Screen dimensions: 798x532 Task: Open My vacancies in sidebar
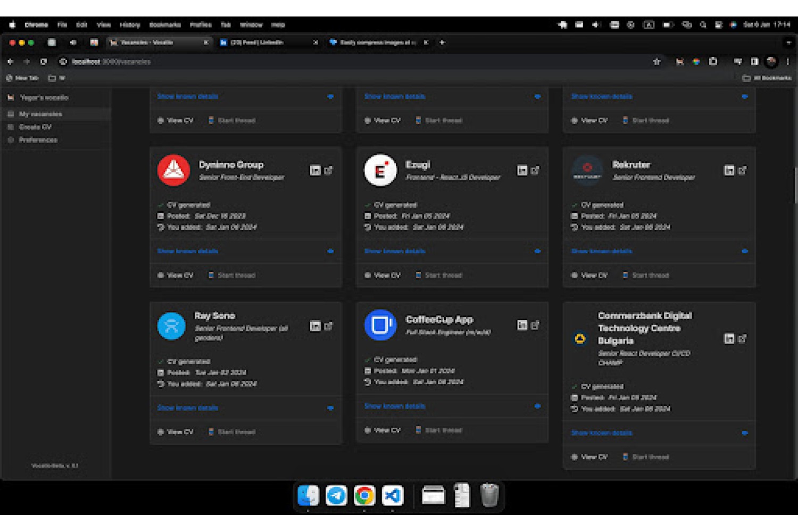(x=56, y=114)
